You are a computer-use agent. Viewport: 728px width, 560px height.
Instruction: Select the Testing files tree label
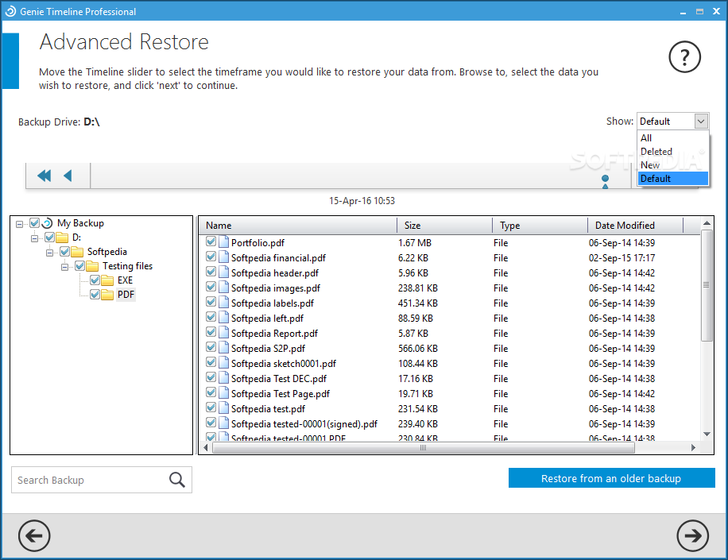pos(128,266)
